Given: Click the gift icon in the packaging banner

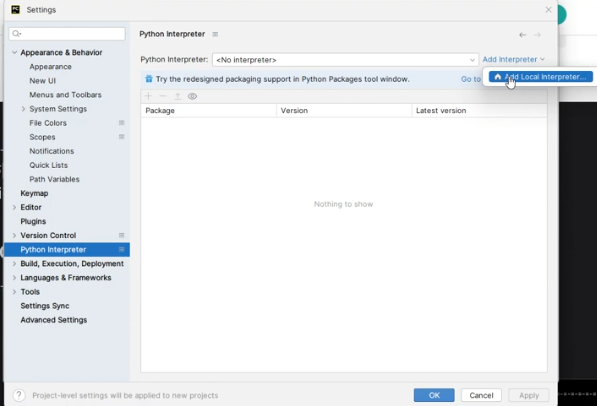Looking at the screenshot, I should pyautogui.click(x=149, y=79).
